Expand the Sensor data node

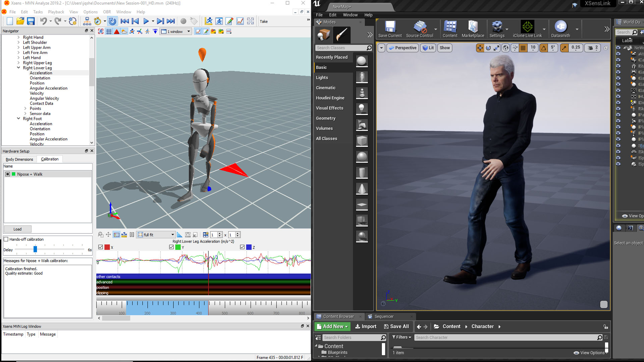point(25,113)
